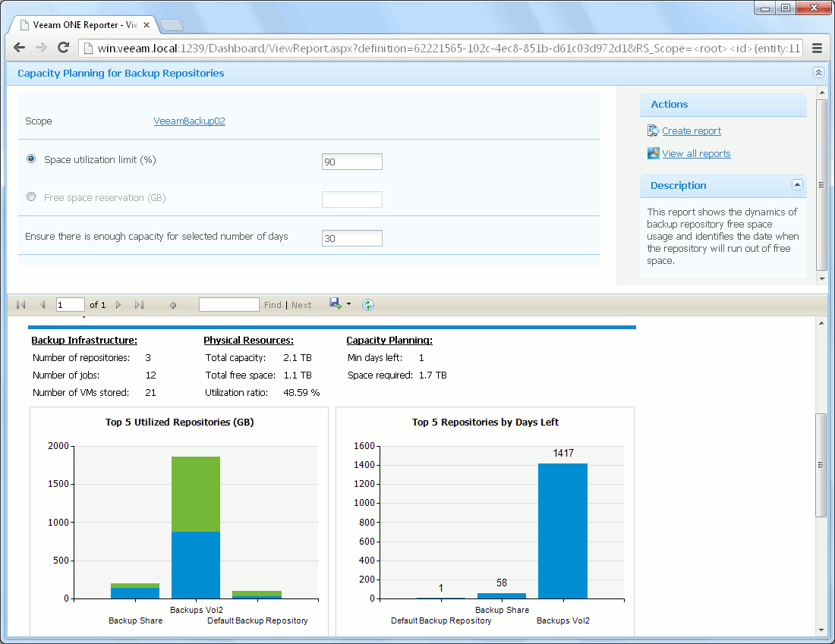The height and width of the screenshot is (644, 835).
Task: Click Next in the report toolbar
Action: (301, 305)
